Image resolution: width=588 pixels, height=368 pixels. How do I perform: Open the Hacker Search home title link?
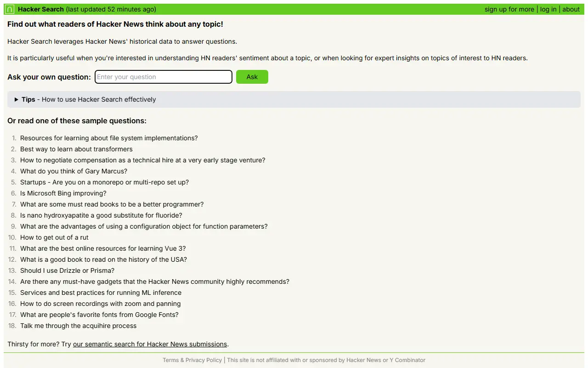(41, 9)
